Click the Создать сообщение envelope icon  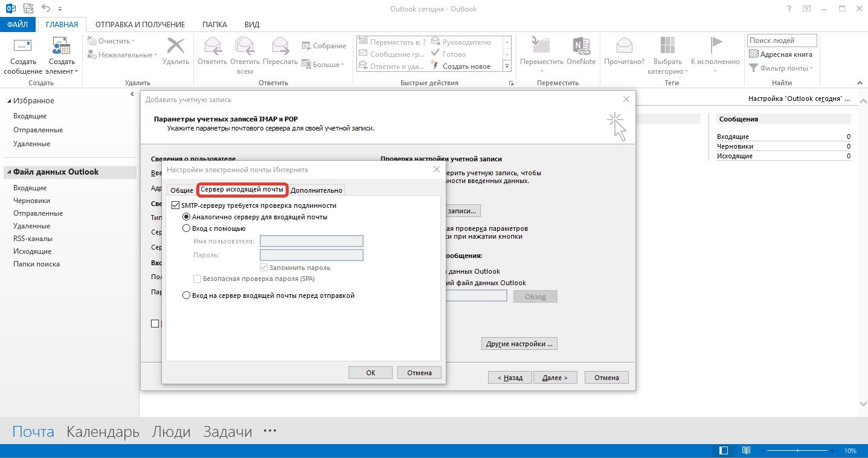[22, 46]
